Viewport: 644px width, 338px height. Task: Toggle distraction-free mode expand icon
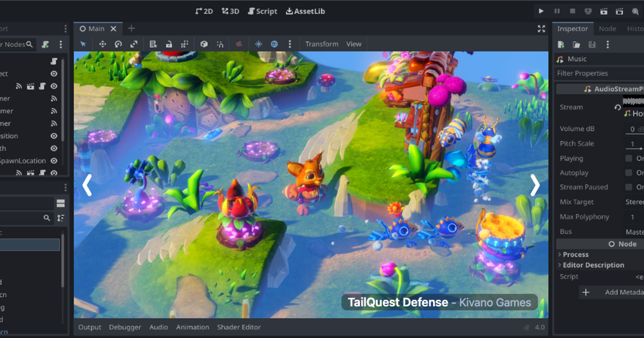[541, 29]
